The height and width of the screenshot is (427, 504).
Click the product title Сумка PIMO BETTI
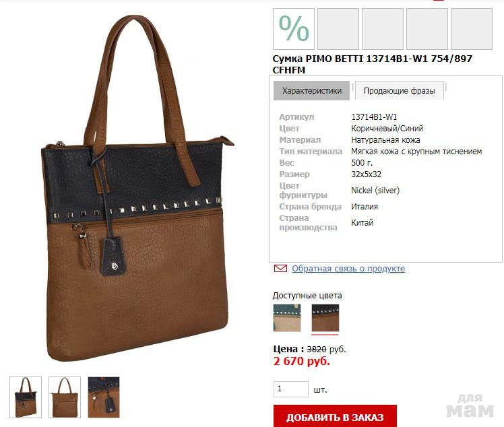coord(372,64)
